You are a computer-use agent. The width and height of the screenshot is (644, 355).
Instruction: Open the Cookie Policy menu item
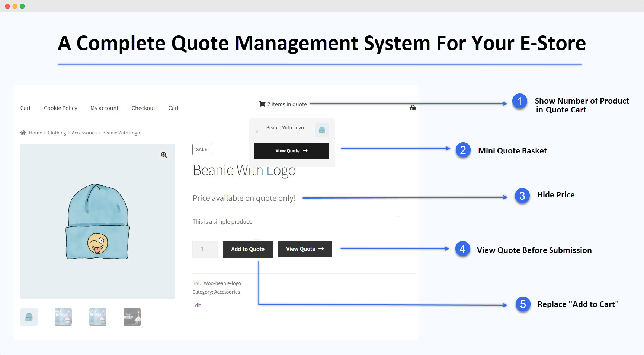[x=60, y=108]
